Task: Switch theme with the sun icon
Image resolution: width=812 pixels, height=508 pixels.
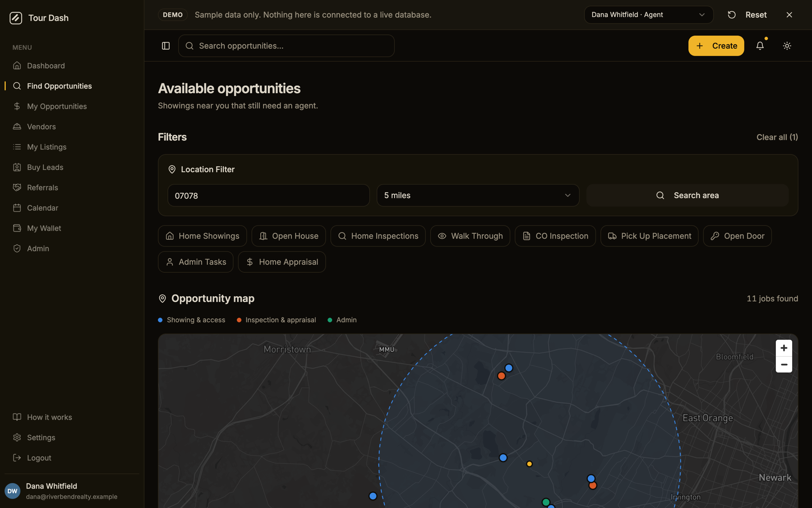Action: pyautogui.click(x=787, y=46)
